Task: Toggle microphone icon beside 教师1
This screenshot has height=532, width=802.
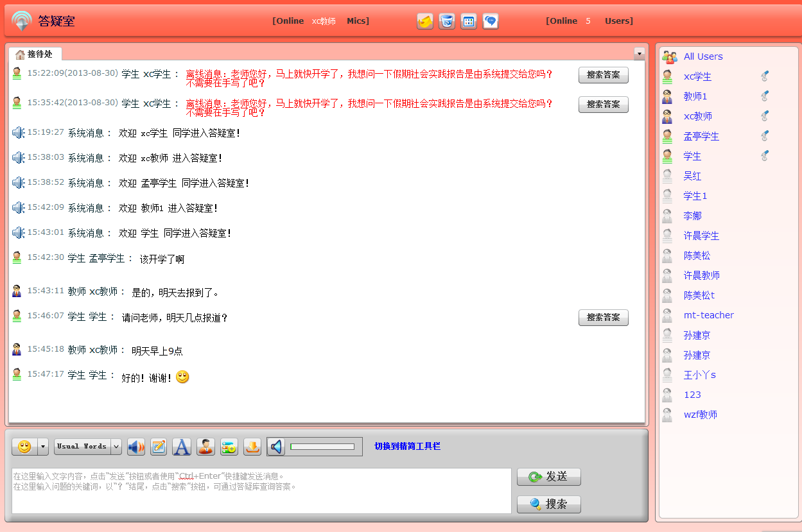Action: point(764,96)
